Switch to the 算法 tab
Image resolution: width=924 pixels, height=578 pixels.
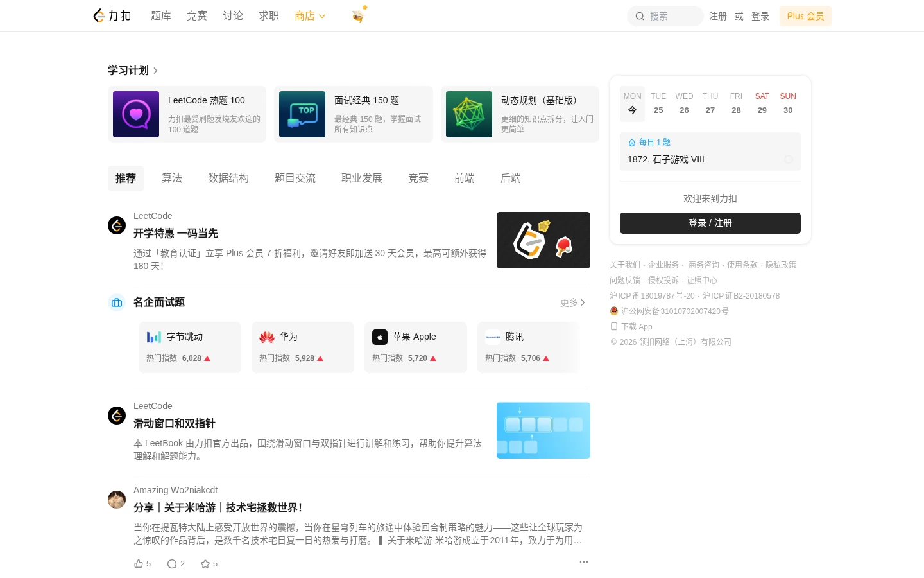(x=172, y=179)
